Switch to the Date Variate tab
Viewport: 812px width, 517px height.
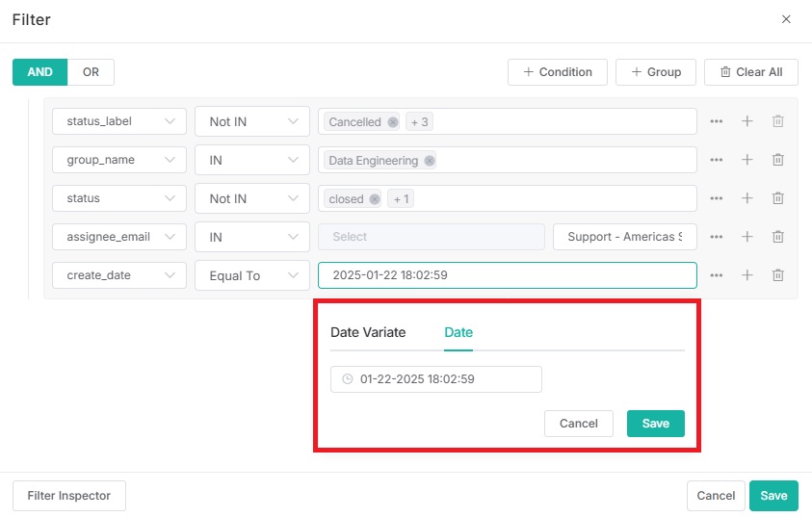[x=368, y=332]
